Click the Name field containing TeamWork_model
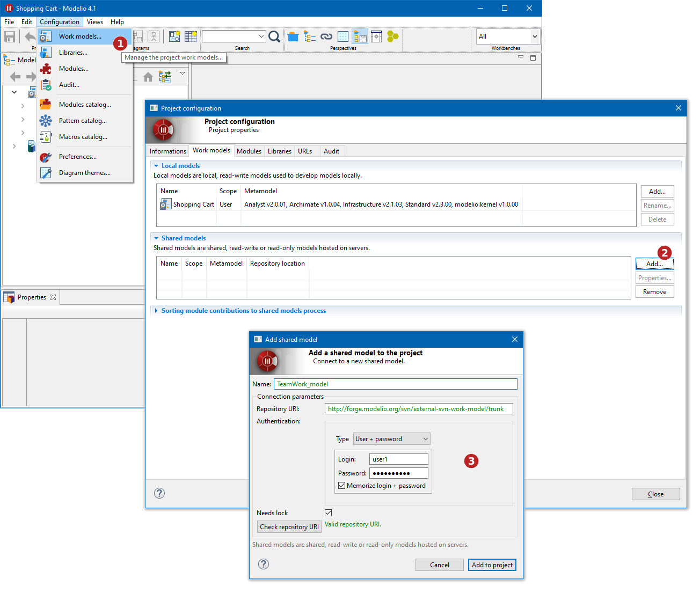Screen dimensions: 700x593 tap(396, 384)
